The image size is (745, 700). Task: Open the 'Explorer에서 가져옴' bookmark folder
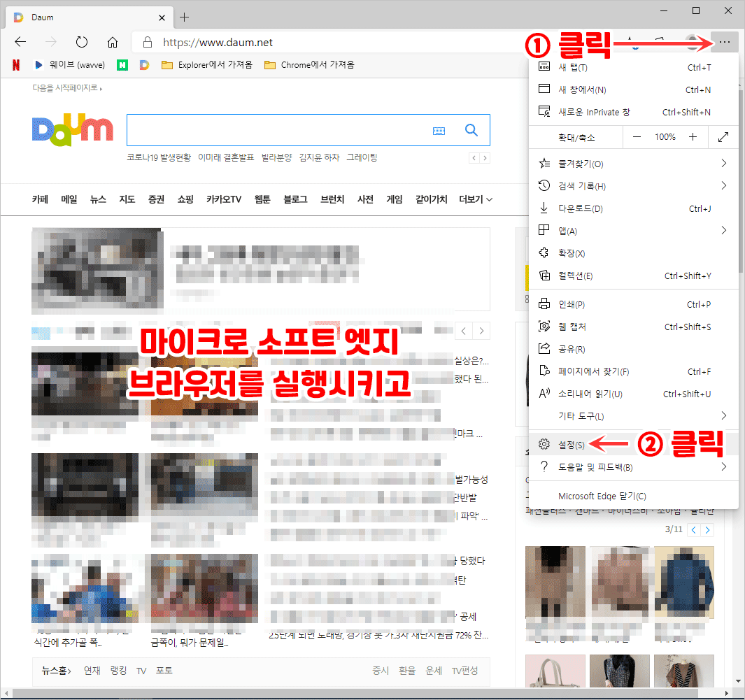(206, 64)
